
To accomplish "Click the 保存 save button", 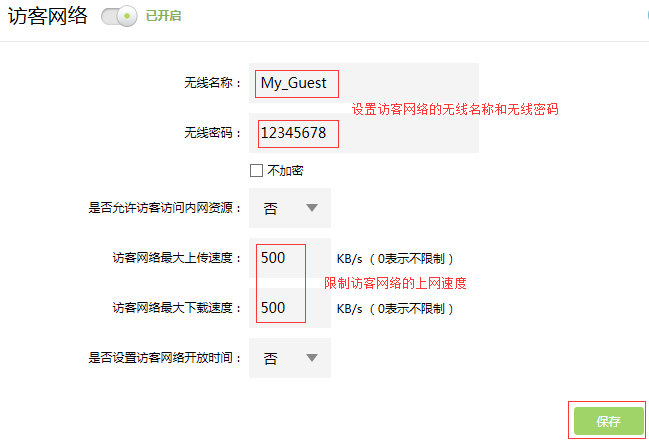I will pos(608,421).
